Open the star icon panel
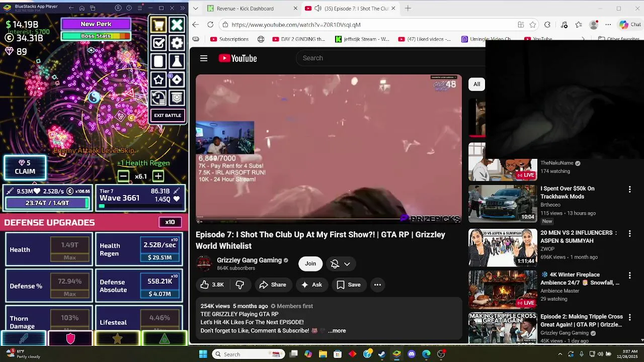The width and height of the screenshot is (644, 362). [158, 79]
